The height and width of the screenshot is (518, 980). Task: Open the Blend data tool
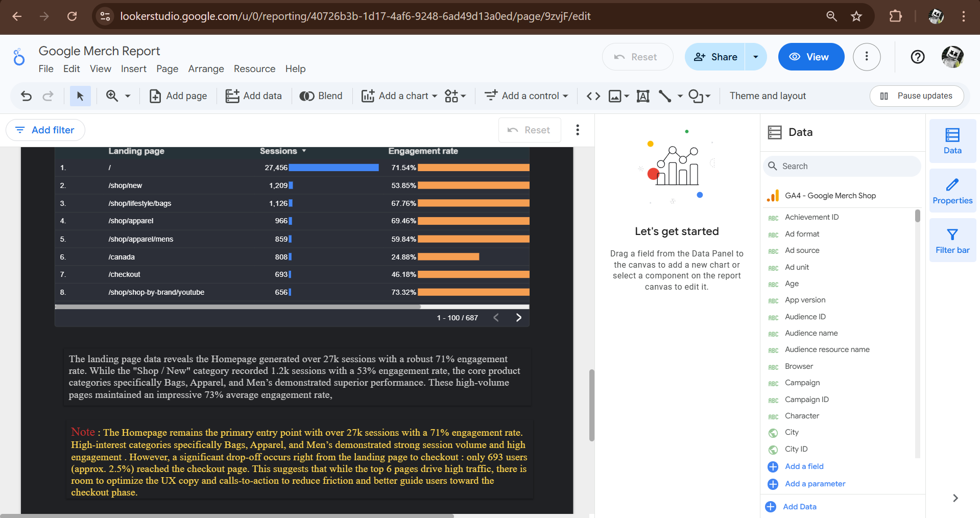[321, 96]
